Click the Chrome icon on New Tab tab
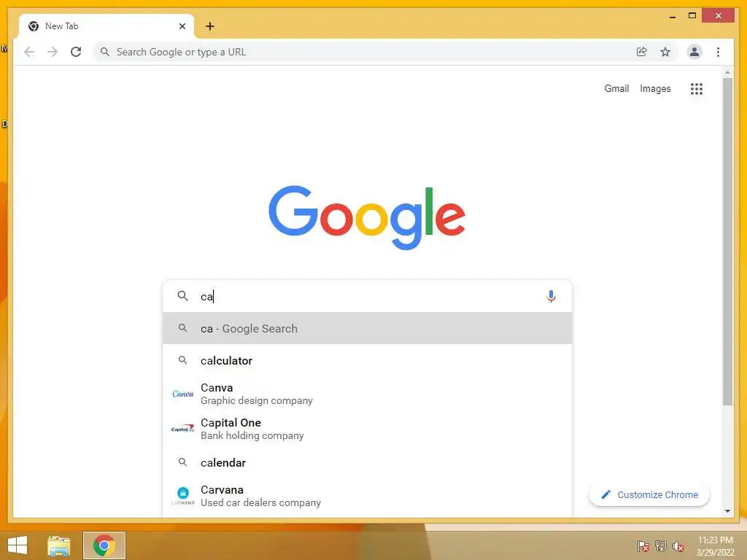747x560 pixels. tap(34, 26)
